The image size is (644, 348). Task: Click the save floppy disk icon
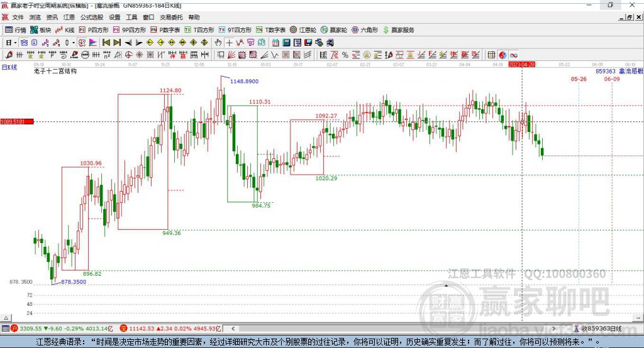click(308, 43)
